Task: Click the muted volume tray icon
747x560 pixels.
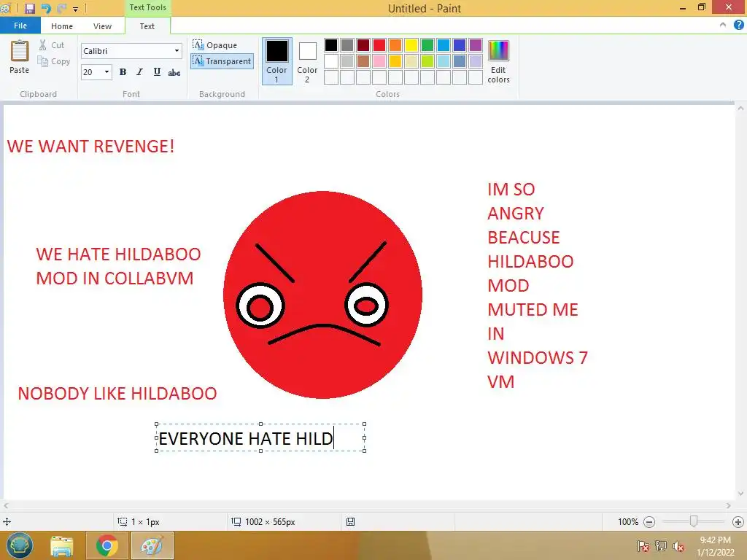Action: click(x=678, y=546)
